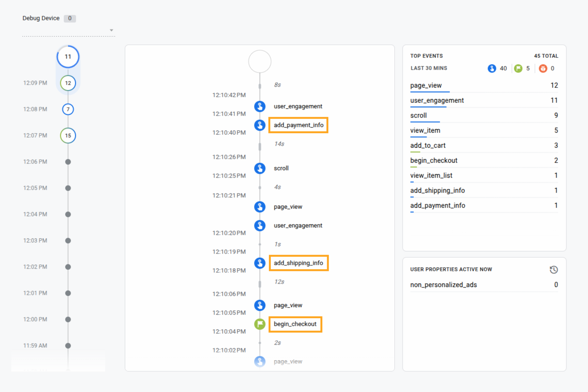Click the 12:04 PM gray timeline dot
The height and width of the screenshot is (392, 588).
coord(68,214)
